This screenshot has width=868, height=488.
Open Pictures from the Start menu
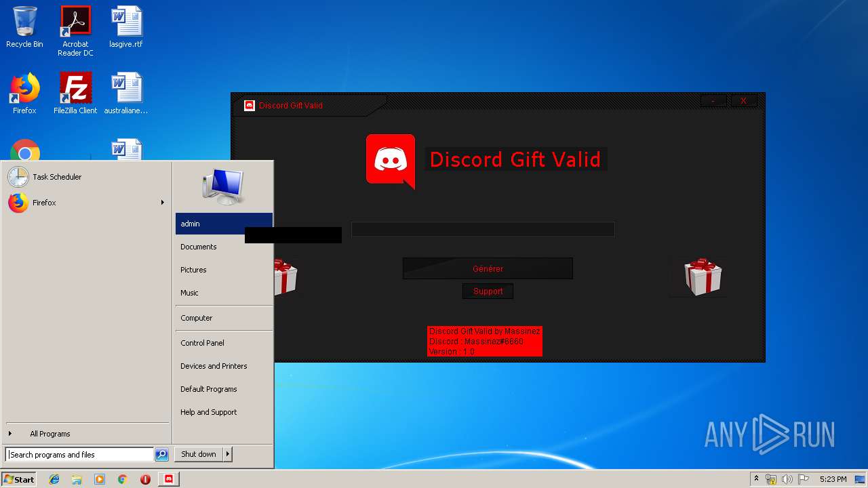point(224,270)
